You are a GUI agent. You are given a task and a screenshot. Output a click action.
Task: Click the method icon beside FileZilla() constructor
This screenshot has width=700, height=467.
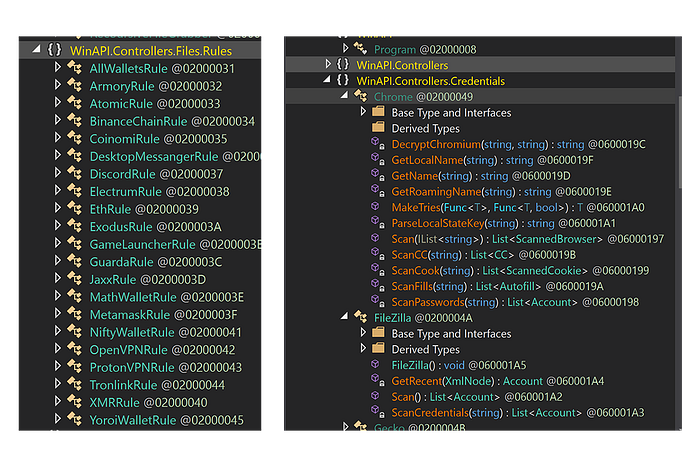coord(375,364)
